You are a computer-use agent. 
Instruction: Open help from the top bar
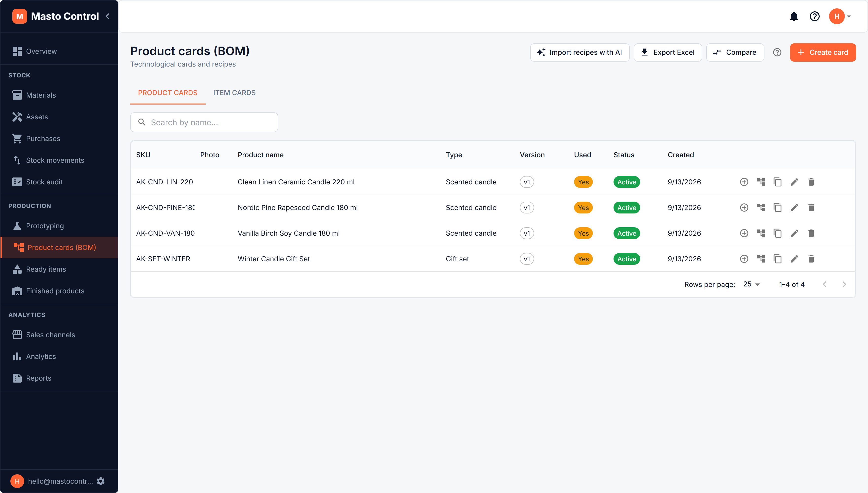pyautogui.click(x=814, y=16)
